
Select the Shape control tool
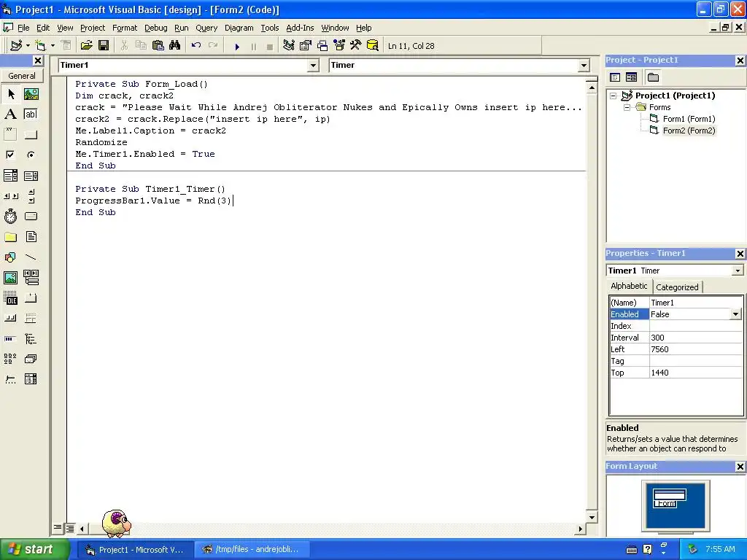tap(11, 257)
